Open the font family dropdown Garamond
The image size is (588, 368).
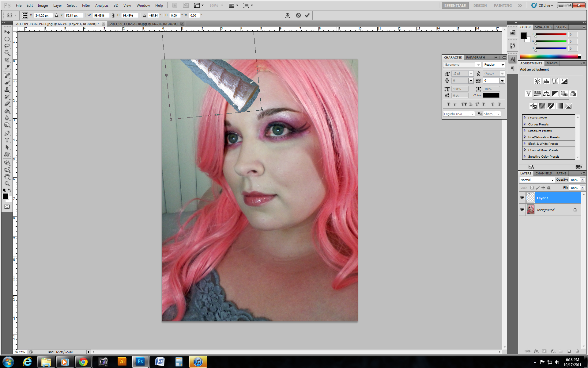[x=462, y=65]
